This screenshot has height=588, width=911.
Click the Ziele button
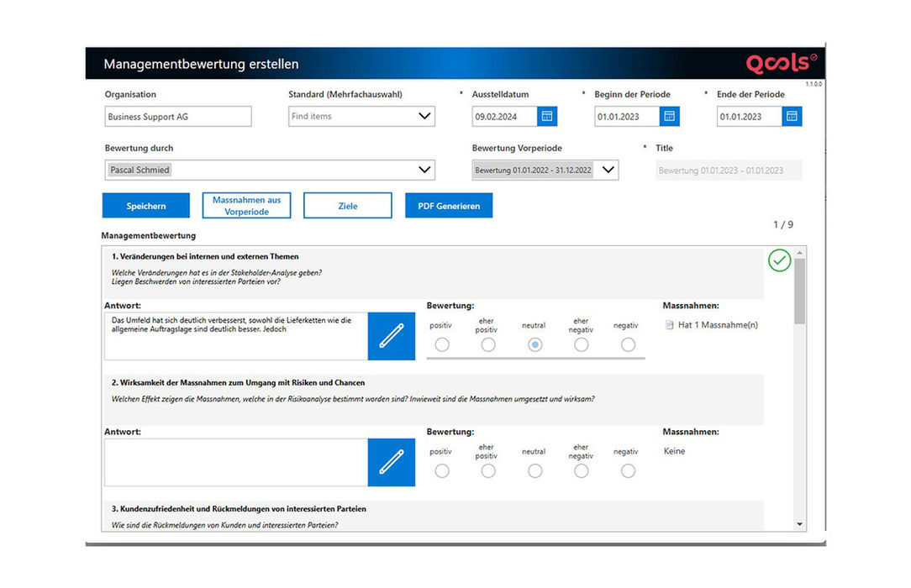pos(347,206)
